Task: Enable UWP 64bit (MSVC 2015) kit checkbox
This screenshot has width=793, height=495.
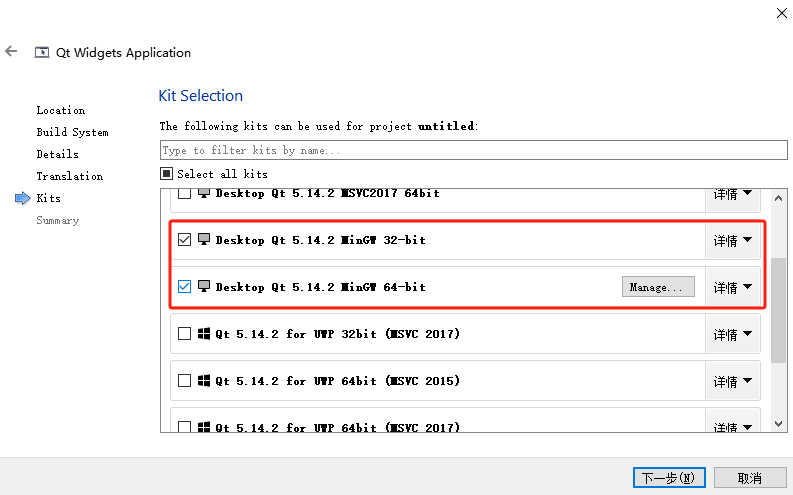Action: coord(185,381)
